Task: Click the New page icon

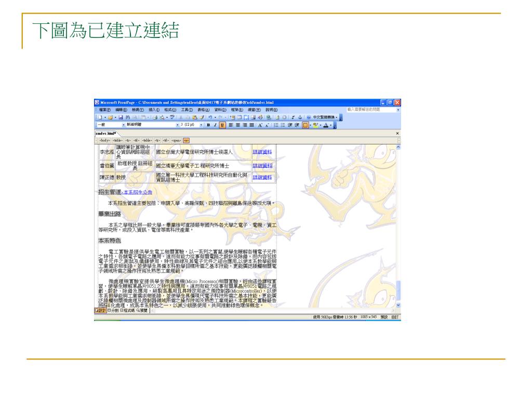Action: 100,117
